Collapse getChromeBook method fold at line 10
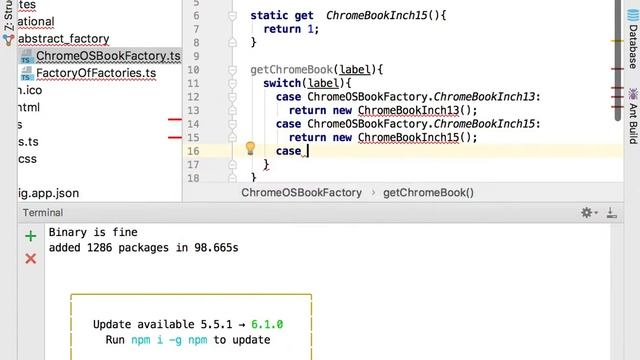640x360 pixels. 232,70
